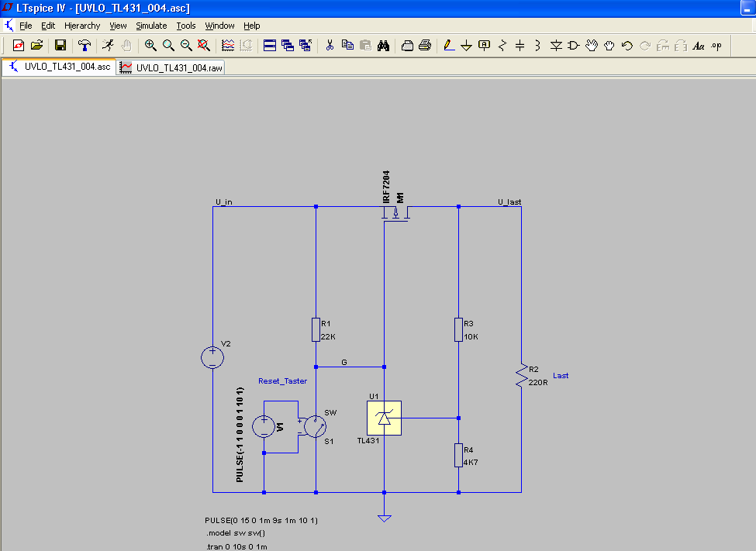Open Find with the binoculars icon
The width and height of the screenshot is (756, 551).
click(x=383, y=45)
